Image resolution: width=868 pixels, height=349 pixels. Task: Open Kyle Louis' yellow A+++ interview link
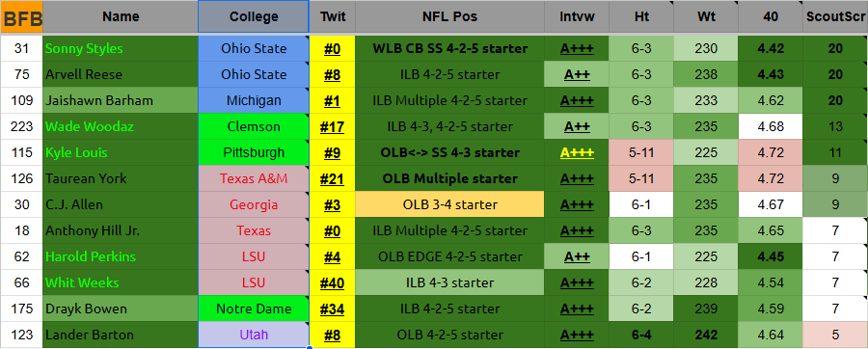[577, 152]
